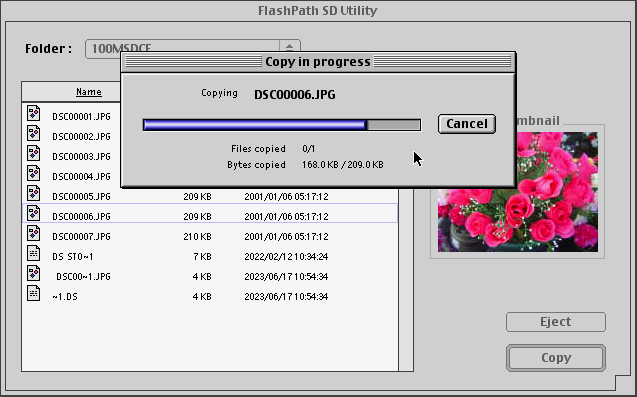Select file name DS ST0~1
The height and width of the screenshot is (397, 637).
pyautogui.click(x=73, y=256)
